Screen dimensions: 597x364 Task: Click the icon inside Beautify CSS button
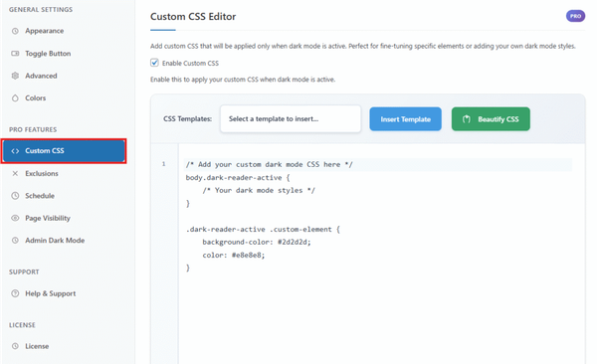[467, 119]
